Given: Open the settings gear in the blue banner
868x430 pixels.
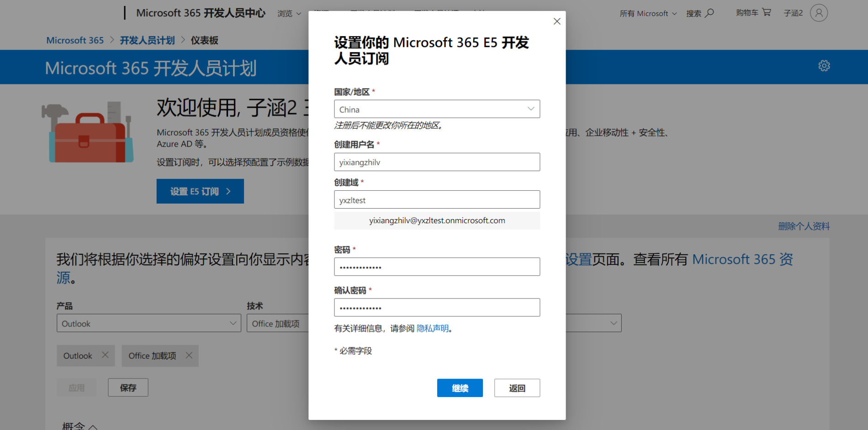Looking at the screenshot, I should tap(824, 66).
